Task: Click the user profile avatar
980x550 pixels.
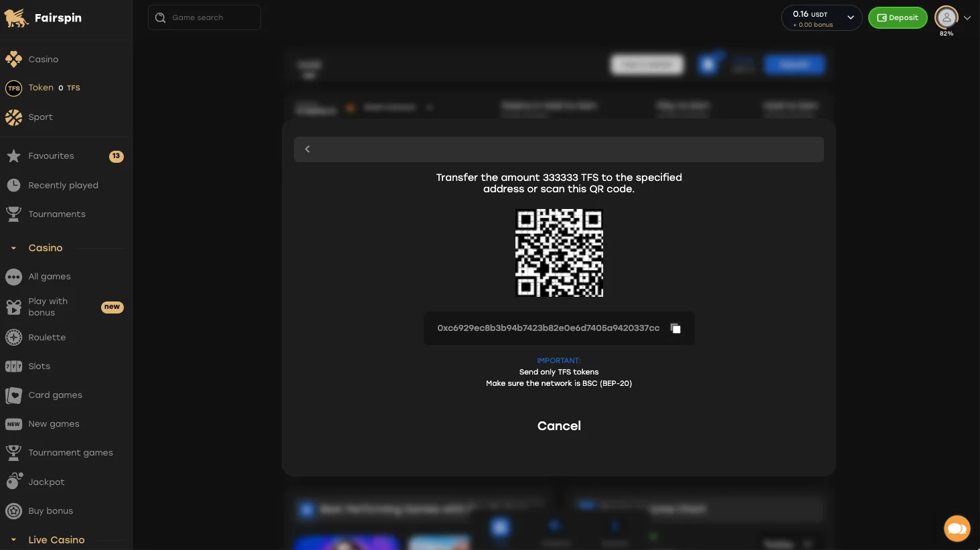Action: (x=947, y=17)
